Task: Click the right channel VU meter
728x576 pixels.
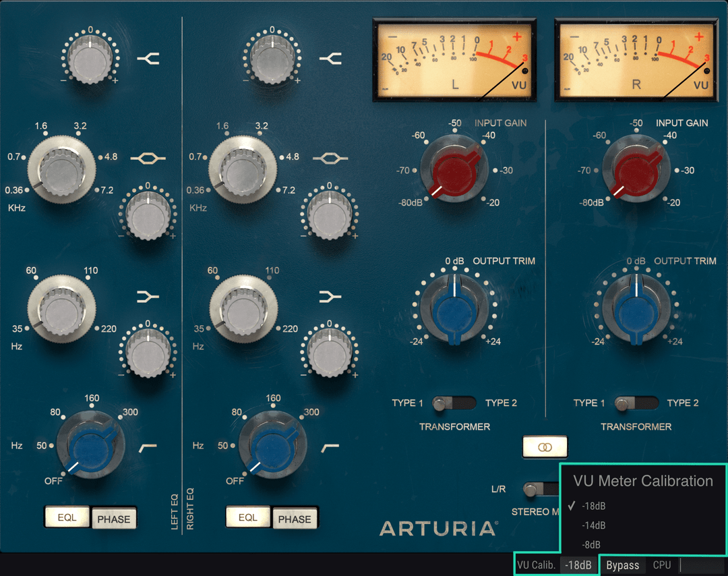Action: (636, 61)
